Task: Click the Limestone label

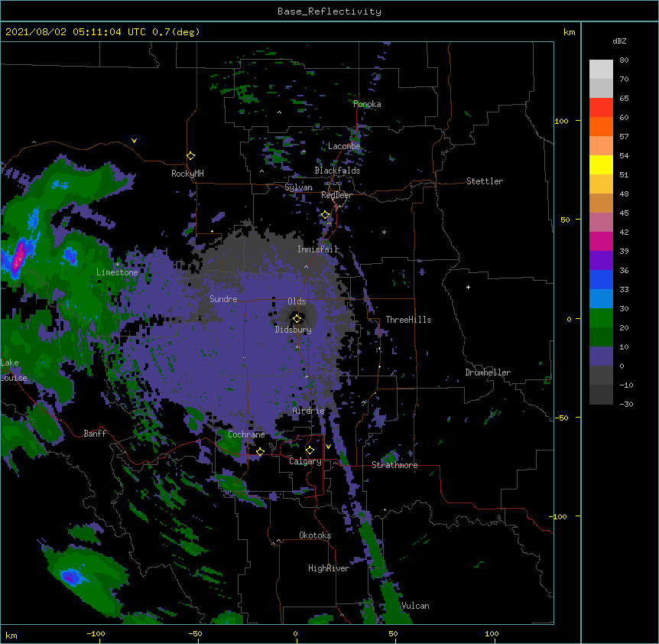Action: (x=117, y=272)
